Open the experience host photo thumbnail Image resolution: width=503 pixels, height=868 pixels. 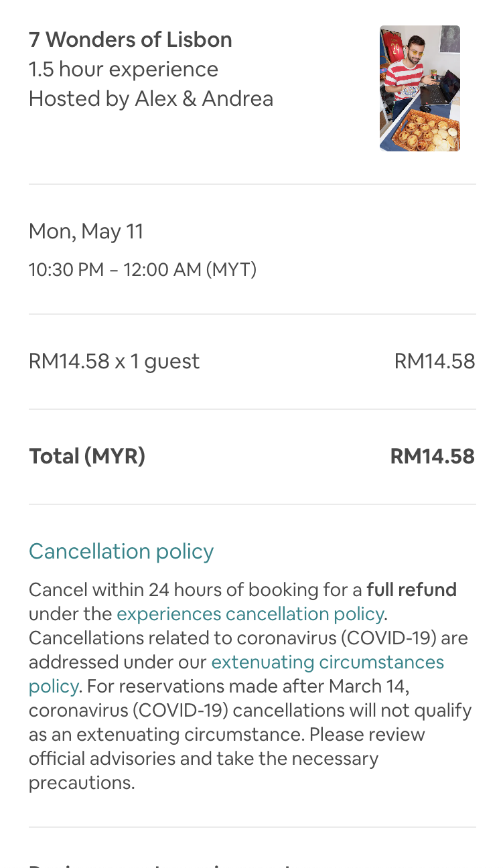(x=419, y=88)
